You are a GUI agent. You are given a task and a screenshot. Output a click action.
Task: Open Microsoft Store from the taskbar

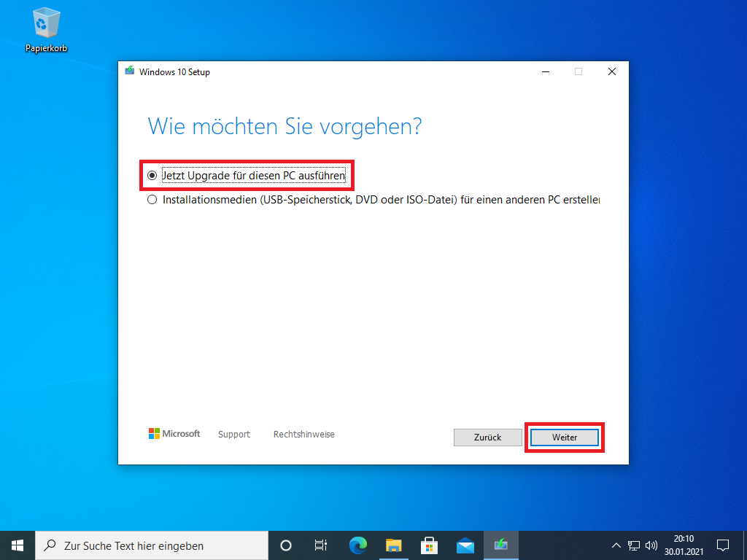coord(429,545)
